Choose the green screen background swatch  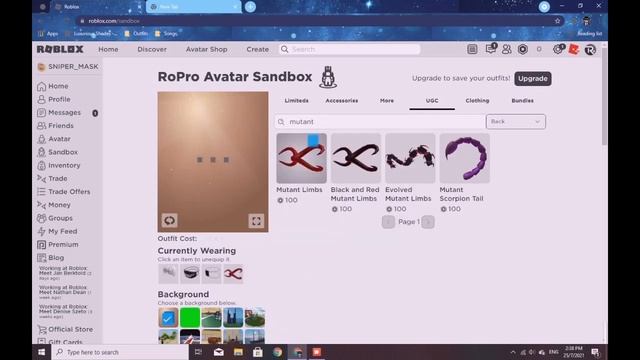[x=190, y=318]
